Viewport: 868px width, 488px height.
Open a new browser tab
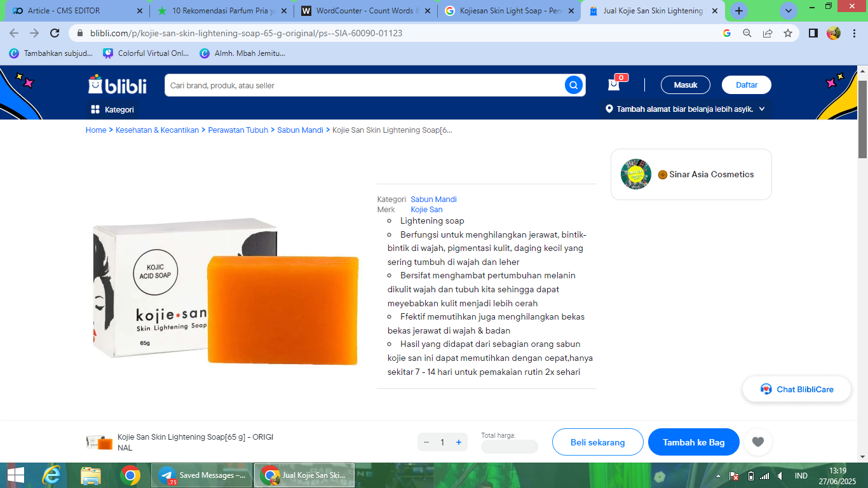pos(738,11)
